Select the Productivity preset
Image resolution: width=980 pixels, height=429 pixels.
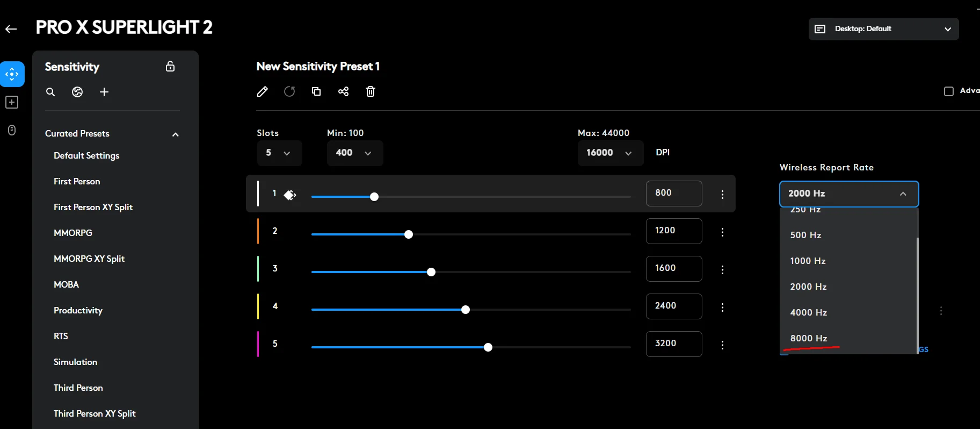(x=78, y=311)
